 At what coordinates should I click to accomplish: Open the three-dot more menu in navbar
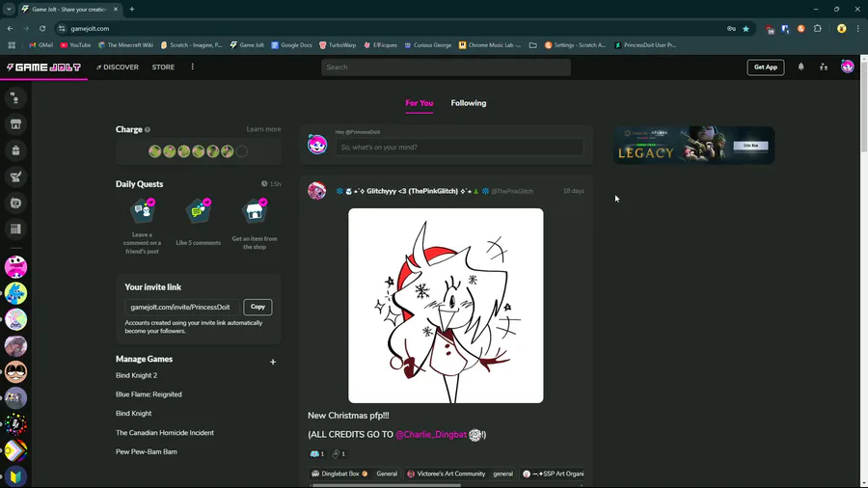coord(193,67)
